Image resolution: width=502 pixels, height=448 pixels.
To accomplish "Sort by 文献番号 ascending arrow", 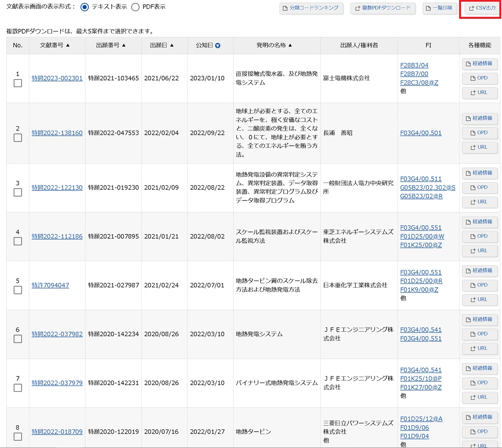I will coord(68,45).
